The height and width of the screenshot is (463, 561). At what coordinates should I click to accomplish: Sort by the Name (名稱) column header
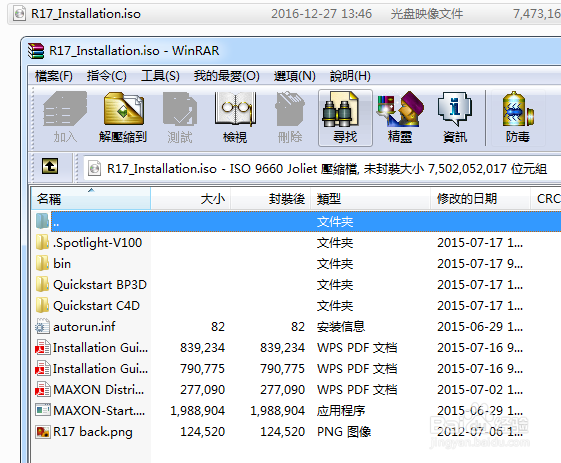tap(91, 198)
